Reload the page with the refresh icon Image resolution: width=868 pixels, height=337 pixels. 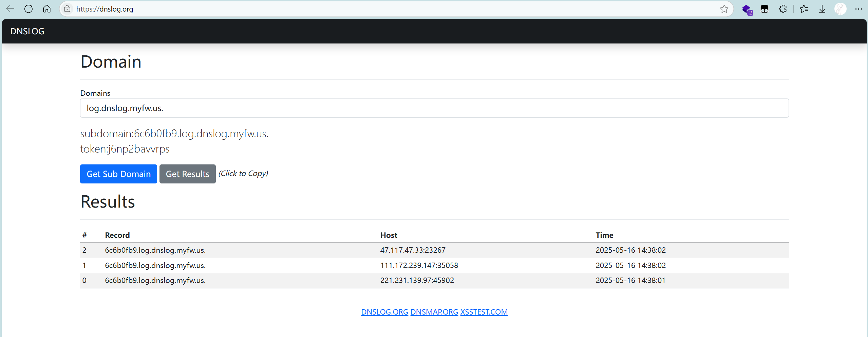pyautogui.click(x=29, y=9)
